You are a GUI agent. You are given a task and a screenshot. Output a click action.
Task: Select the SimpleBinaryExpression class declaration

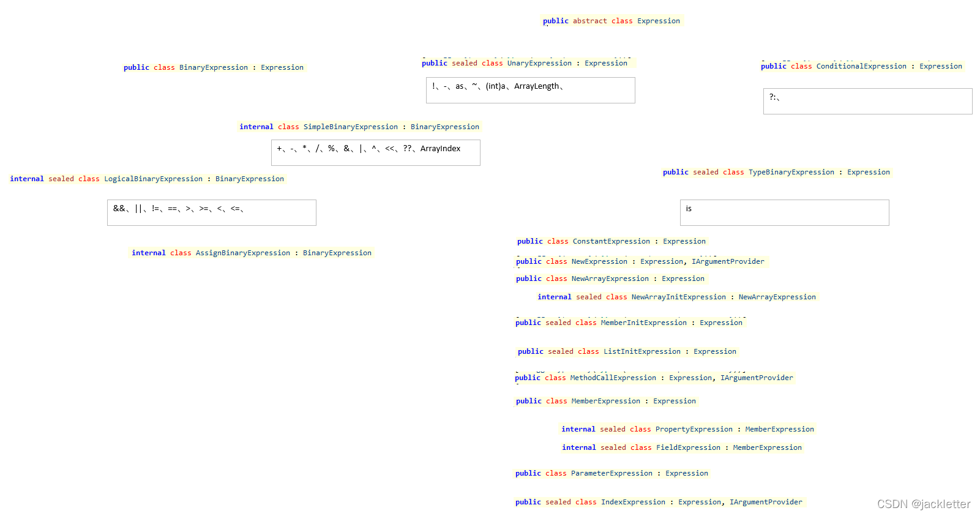(x=359, y=127)
